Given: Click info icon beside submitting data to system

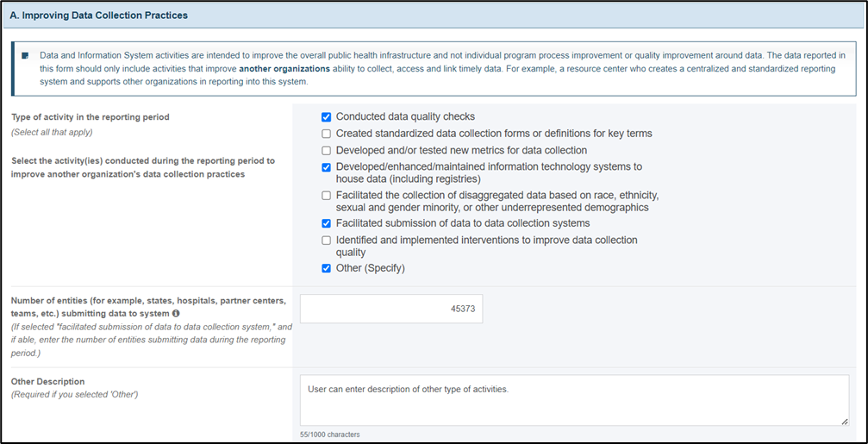Looking at the screenshot, I should tap(176, 313).
